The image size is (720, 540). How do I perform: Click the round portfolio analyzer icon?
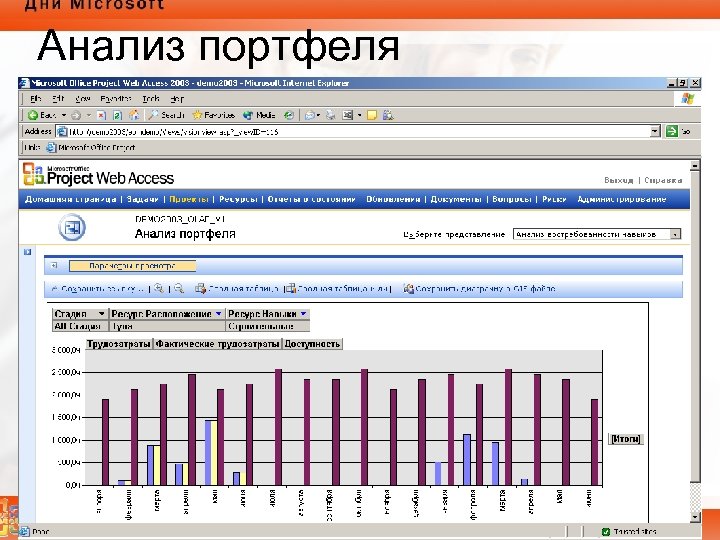tap(72, 227)
